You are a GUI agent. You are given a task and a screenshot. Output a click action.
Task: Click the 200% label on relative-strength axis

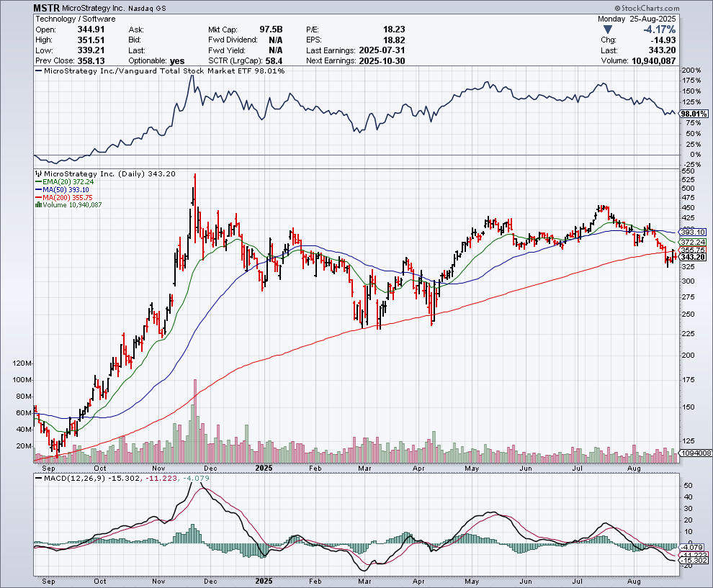coord(691,71)
